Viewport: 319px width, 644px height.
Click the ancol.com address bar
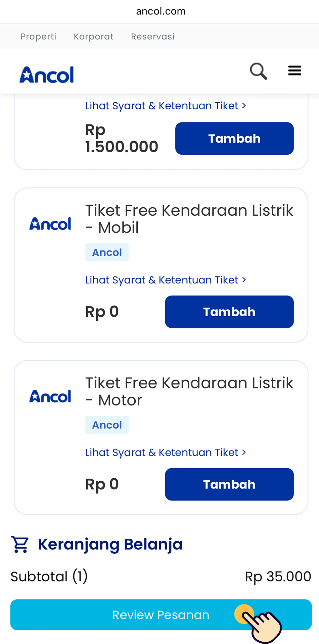pyautogui.click(x=161, y=11)
